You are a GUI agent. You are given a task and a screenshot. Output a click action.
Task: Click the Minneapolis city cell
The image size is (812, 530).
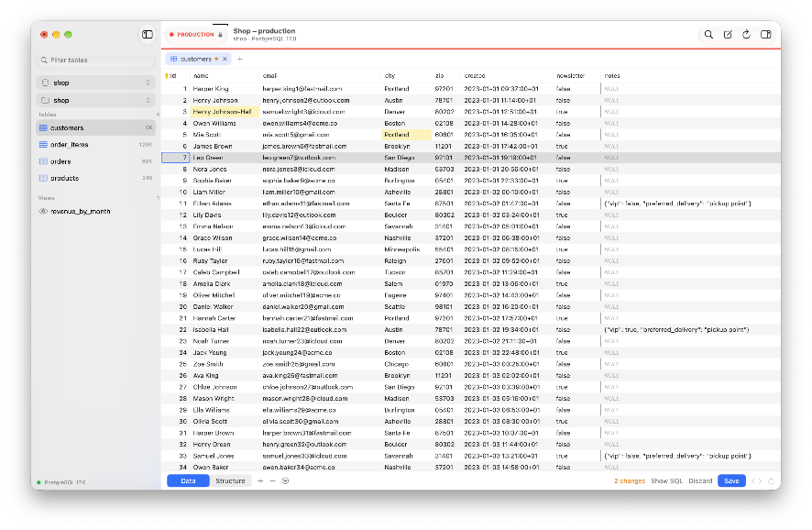(x=407, y=249)
